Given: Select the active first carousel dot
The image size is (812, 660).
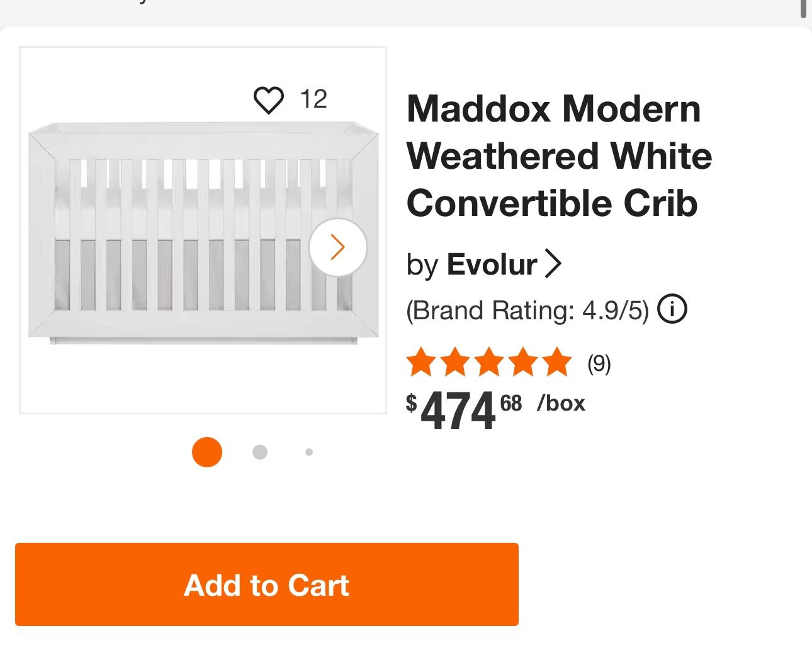Looking at the screenshot, I should click(x=207, y=452).
